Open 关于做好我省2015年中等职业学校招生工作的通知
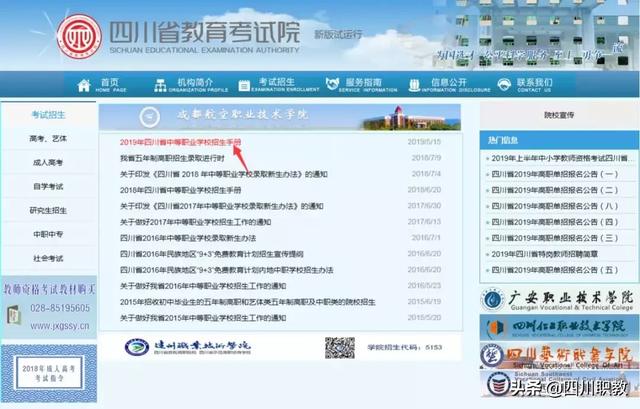Screen dimensions: 640x409 point(203,318)
